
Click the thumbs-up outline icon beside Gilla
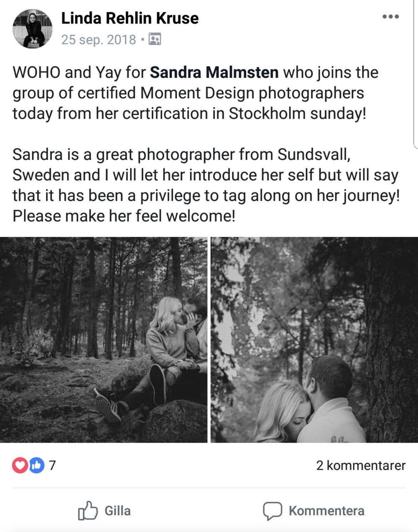[x=88, y=511]
